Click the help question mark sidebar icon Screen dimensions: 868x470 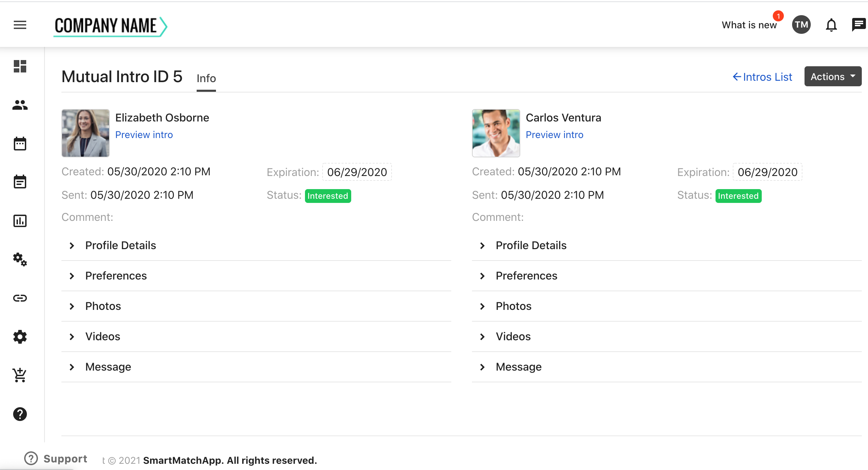coord(20,414)
